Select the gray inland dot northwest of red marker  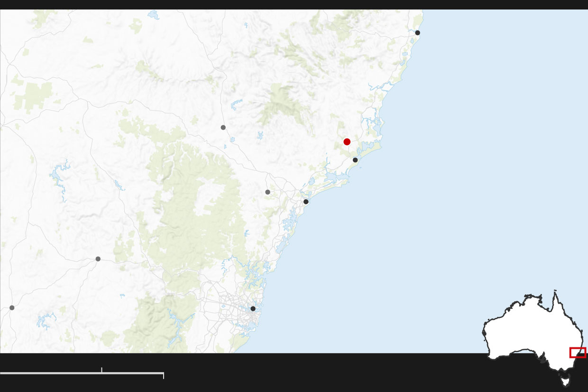click(x=223, y=127)
